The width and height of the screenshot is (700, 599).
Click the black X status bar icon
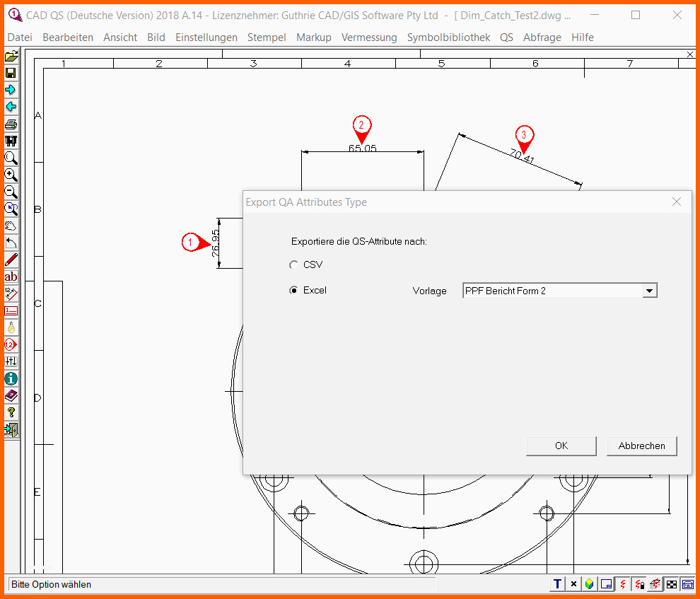(x=573, y=584)
